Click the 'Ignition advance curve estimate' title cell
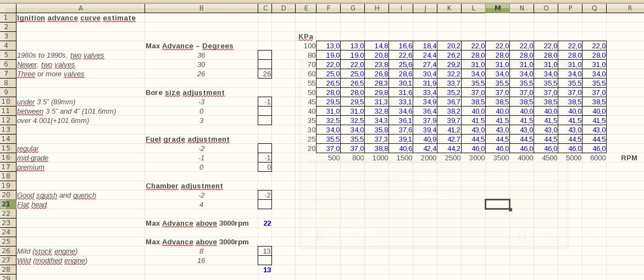 click(76, 18)
